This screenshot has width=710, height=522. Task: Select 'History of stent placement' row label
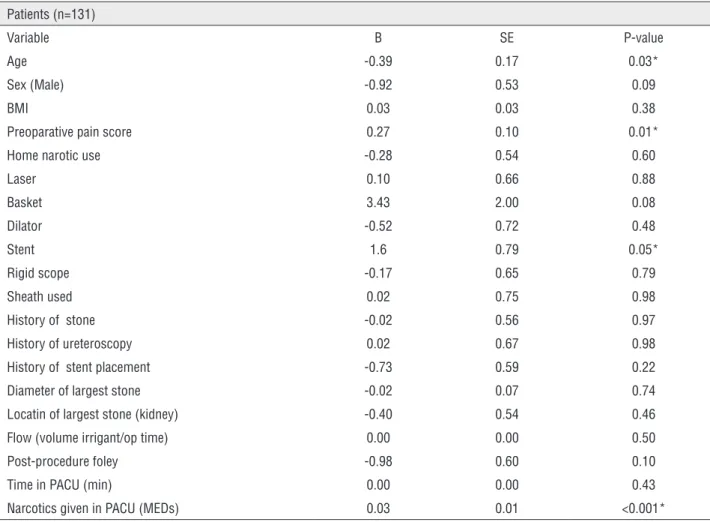tap(78, 367)
